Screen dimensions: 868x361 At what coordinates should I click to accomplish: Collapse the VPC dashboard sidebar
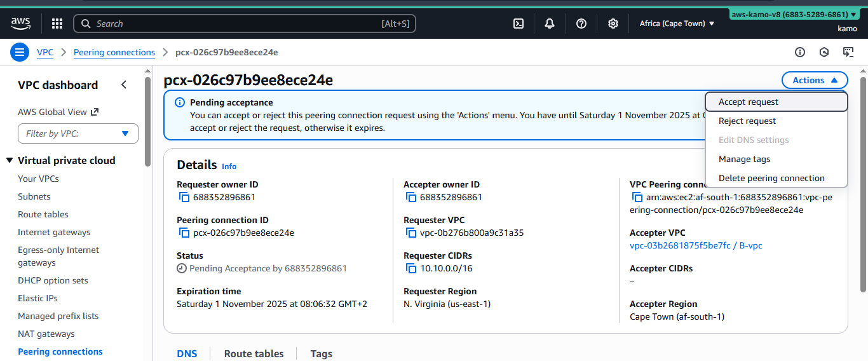click(124, 85)
